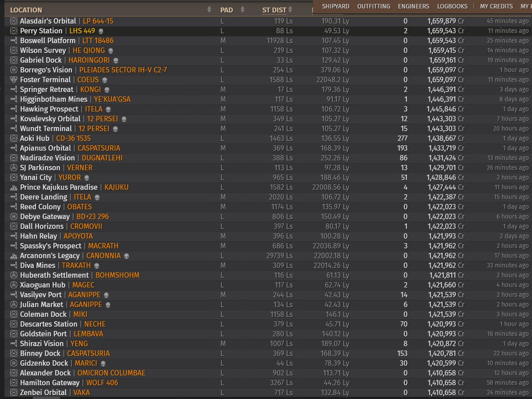Open the ENGINEERS menu

(414, 6)
